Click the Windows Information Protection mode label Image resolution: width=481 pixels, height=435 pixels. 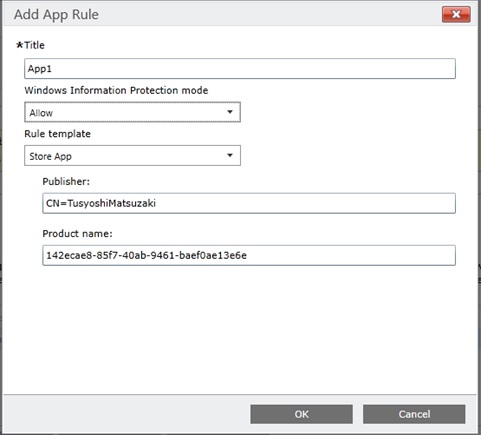point(116,90)
